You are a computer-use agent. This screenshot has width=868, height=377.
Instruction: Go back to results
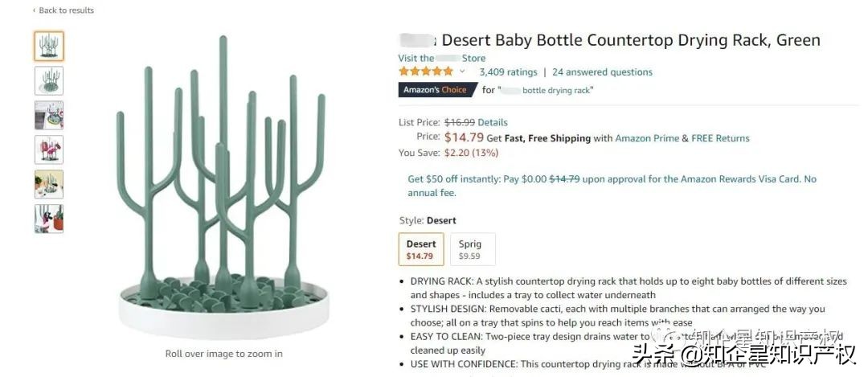click(x=66, y=10)
